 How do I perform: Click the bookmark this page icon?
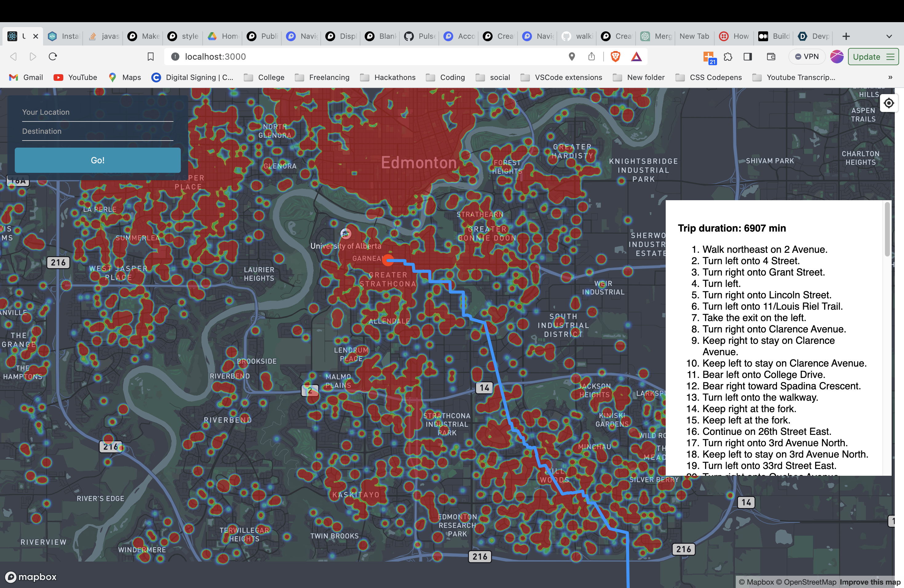coord(150,57)
